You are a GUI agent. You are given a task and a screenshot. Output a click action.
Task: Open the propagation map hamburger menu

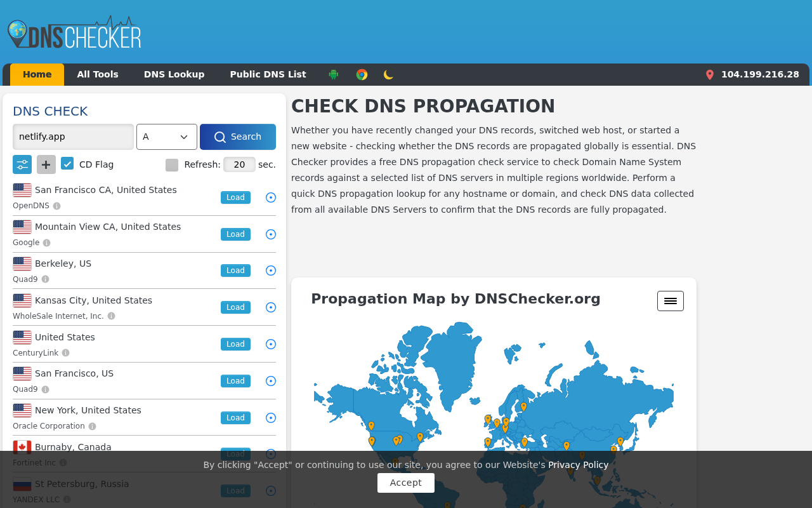click(671, 301)
